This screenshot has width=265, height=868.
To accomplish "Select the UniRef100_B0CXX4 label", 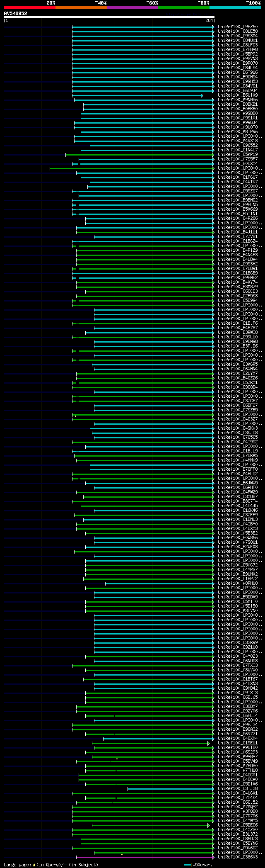I will [x=238, y=164].
